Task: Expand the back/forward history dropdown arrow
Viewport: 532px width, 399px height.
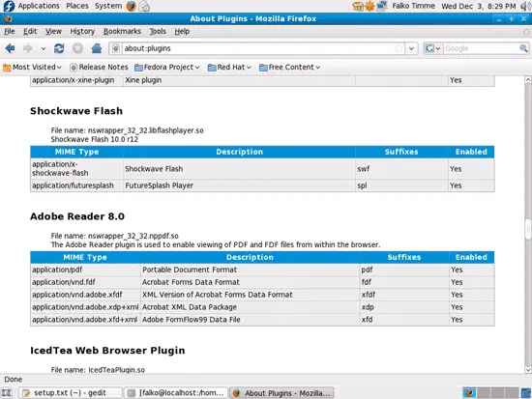Action: [x=44, y=48]
